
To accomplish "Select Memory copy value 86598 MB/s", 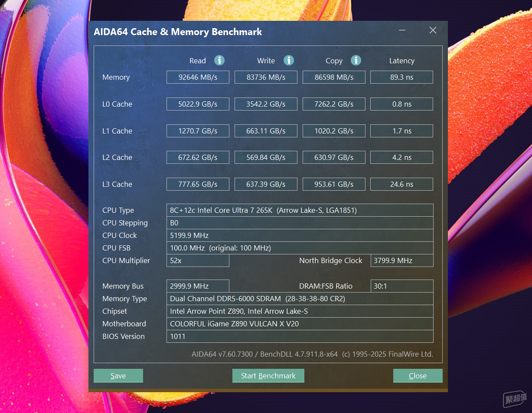I will (x=334, y=77).
